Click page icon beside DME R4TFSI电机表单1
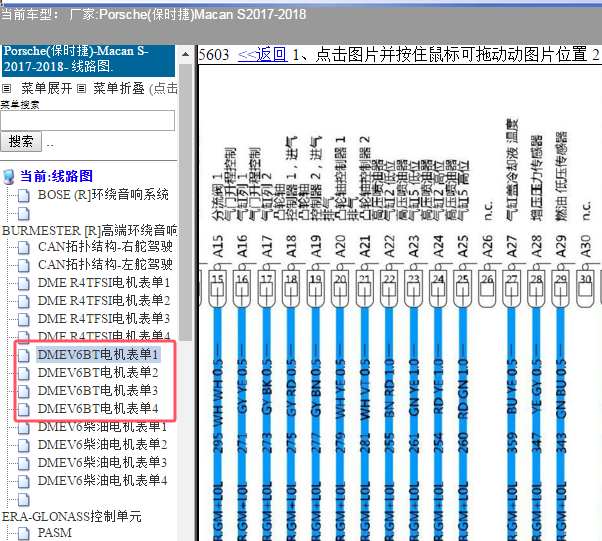This screenshot has width=602, height=541. 24,283
